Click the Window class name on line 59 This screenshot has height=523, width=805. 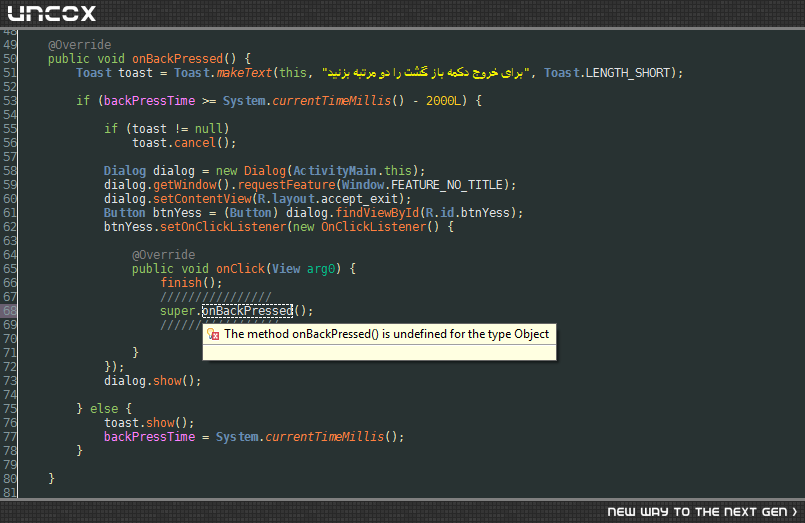(363, 185)
